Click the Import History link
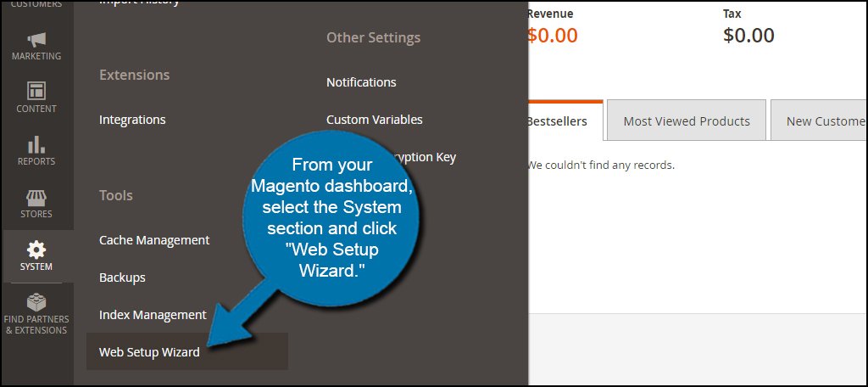The image size is (868, 387). click(x=139, y=3)
